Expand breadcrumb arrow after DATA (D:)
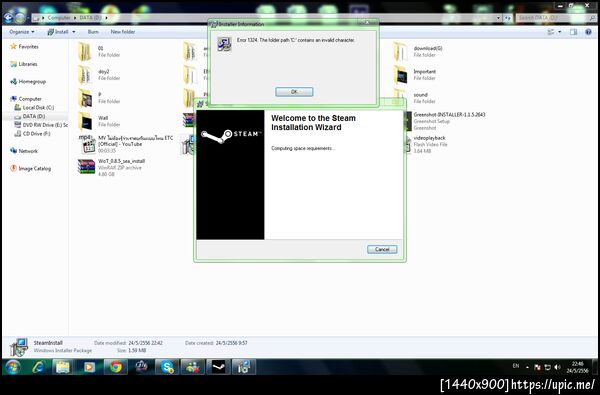 (106, 18)
